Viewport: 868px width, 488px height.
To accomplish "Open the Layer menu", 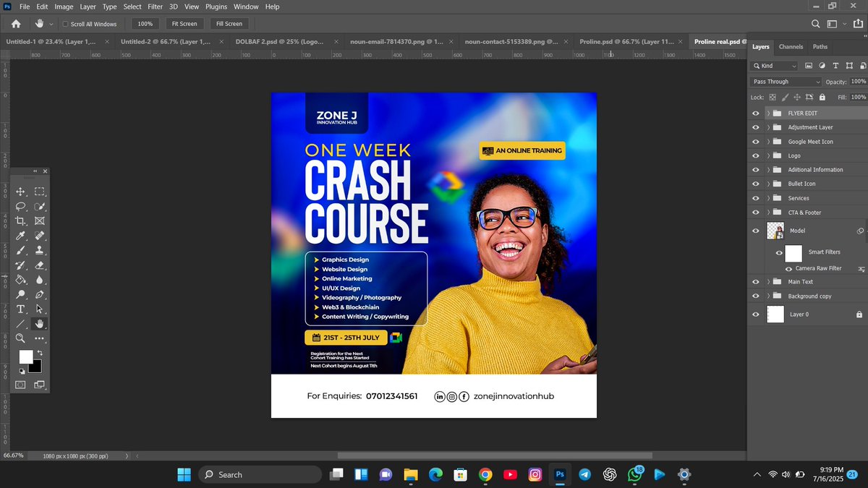I will 88,7.
